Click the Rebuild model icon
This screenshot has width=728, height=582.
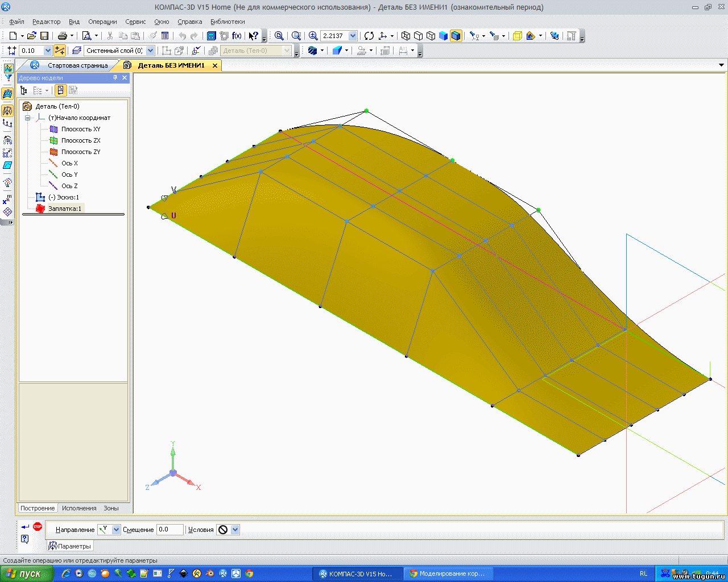tap(369, 36)
